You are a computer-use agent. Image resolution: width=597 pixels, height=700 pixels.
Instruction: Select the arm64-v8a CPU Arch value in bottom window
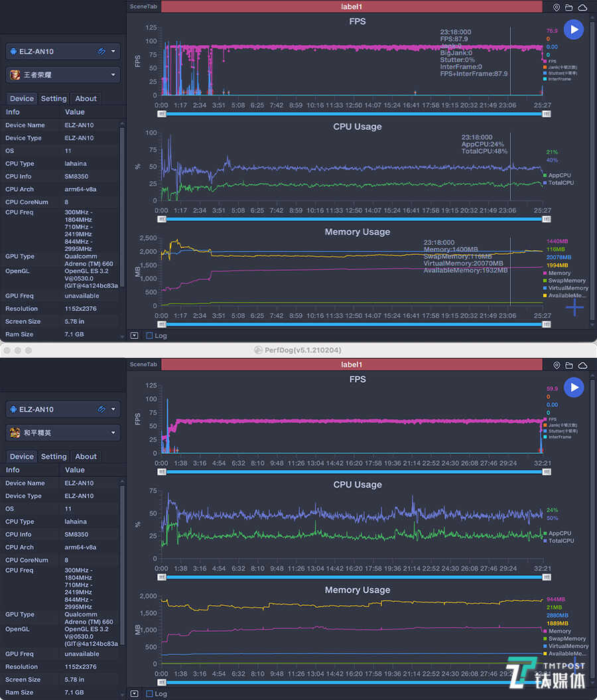tap(80, 547)
